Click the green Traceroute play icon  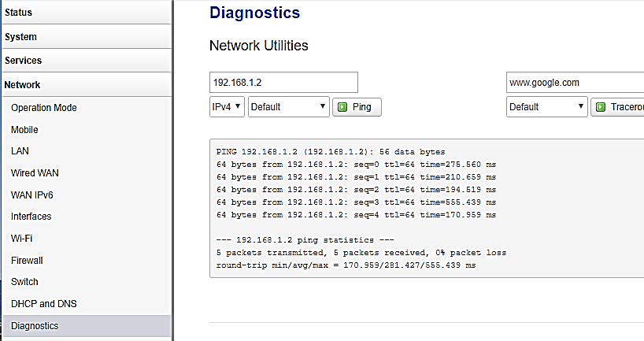click(x=601, y=107)
